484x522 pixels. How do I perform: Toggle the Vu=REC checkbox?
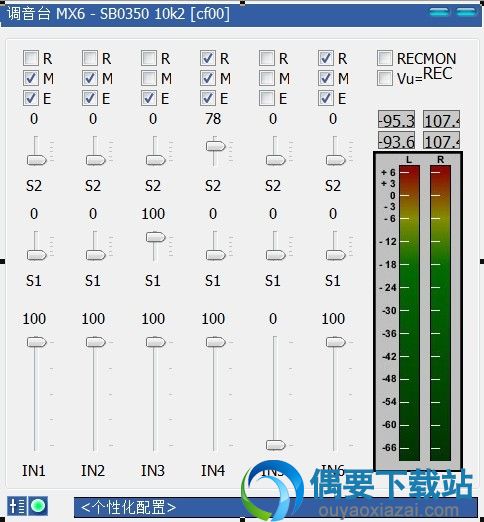(x=385, y=78)
